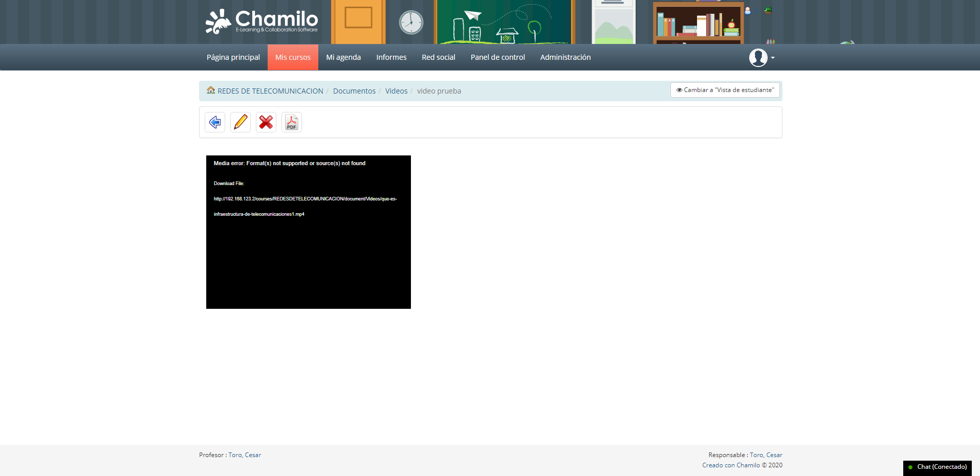980x476 pixels.
Task: Click the eye icon on the student view button
Action: tap(679, 89)
